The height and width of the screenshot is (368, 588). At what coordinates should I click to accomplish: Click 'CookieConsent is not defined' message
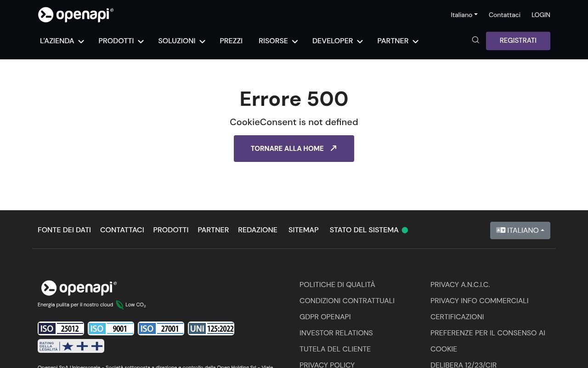coord(294,122)
